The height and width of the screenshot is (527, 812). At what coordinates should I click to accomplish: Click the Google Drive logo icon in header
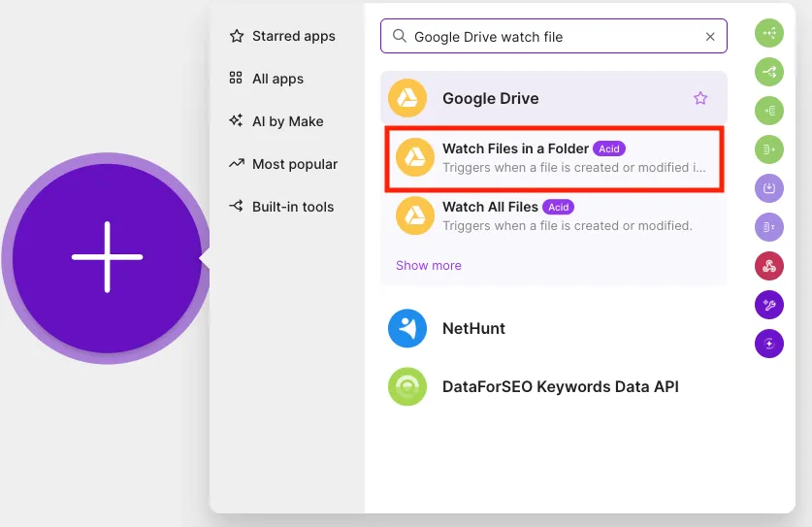407,98
